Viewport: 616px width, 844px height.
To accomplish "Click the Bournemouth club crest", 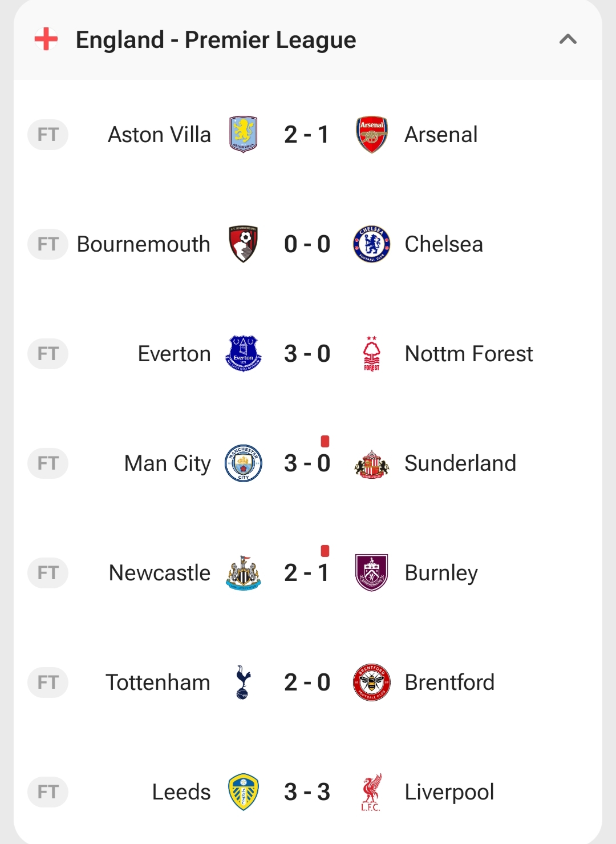I will (244, 244).
